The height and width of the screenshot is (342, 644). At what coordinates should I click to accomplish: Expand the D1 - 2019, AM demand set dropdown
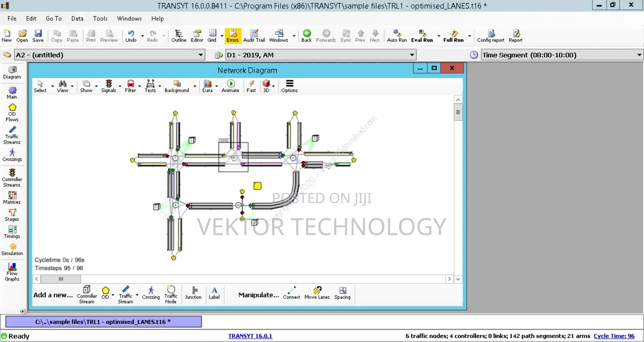point(412,55)
